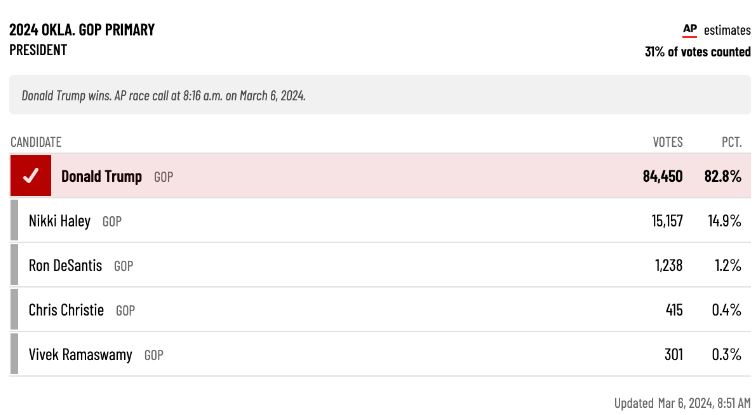
Task: Click the VOTES column header
Action: (667, 142)
